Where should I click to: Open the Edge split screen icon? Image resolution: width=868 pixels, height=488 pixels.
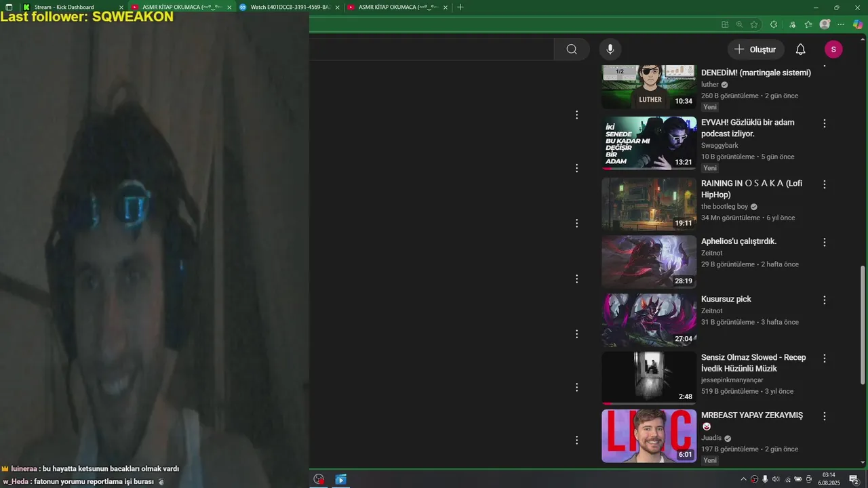pos(725,24)
